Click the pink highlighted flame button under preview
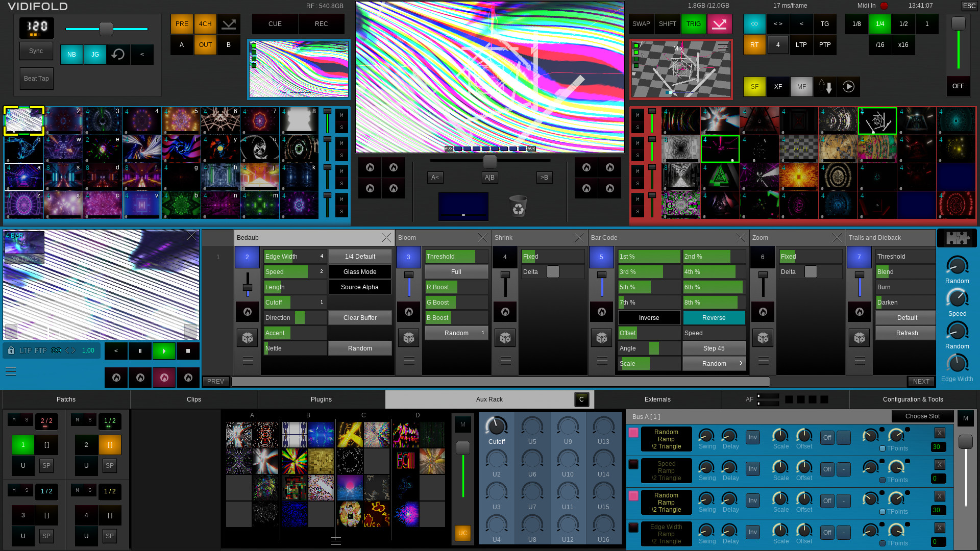 (164, 378)
